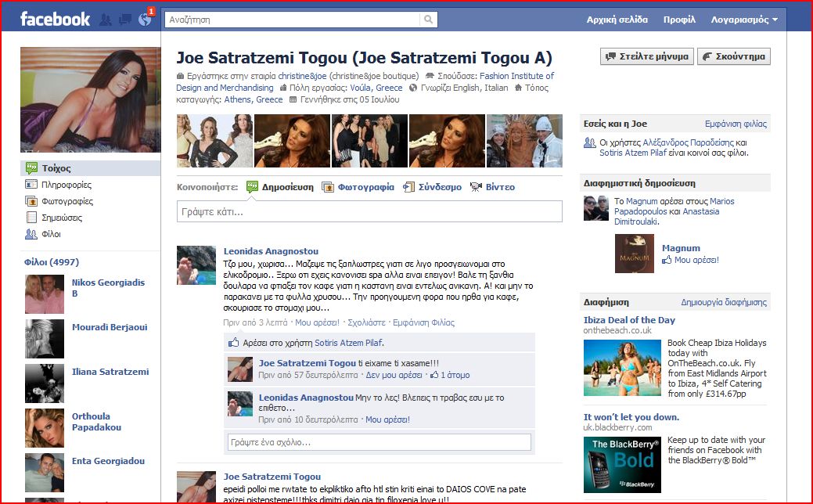Screen dimensions: 813x504
Task: Open the Sotiris Atzem Pilaf like link
Action: tap(349, 343)
